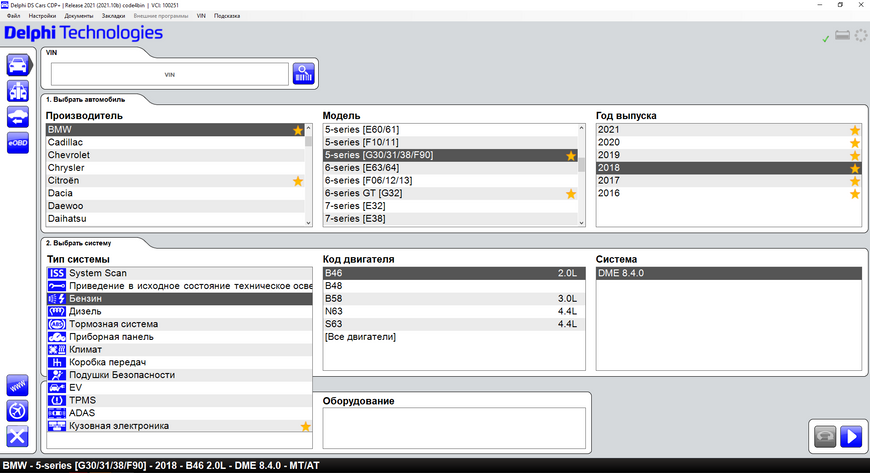The height and width of the screenshot is (473, 870).
Task: Select Приведение в исходное состояние service reset
Action: (x=179, y=286)
